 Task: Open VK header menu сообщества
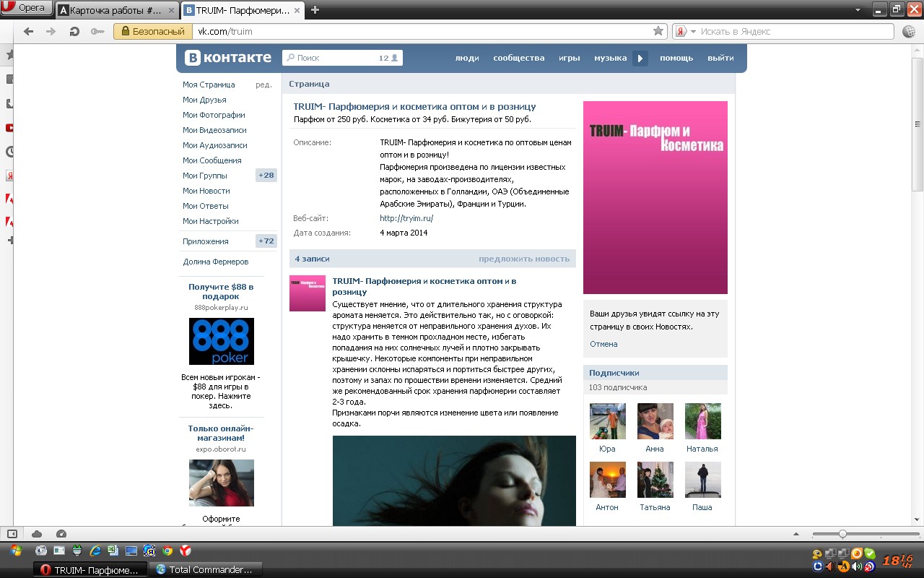[519, 58]
